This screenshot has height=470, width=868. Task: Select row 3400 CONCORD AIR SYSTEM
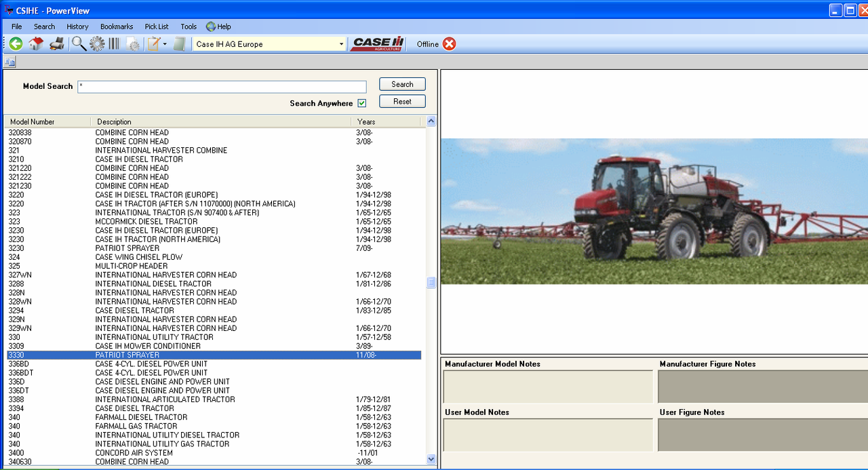pos(214,453)
